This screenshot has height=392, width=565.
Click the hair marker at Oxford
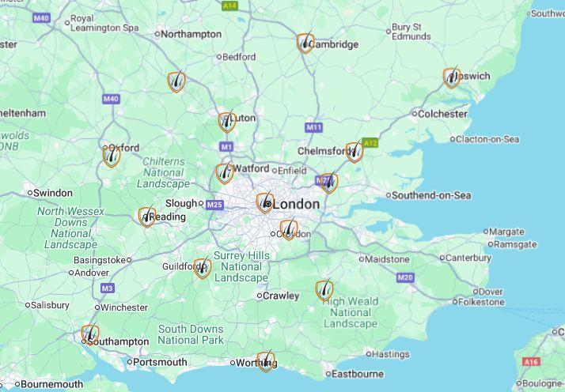[x=112, y=156]
